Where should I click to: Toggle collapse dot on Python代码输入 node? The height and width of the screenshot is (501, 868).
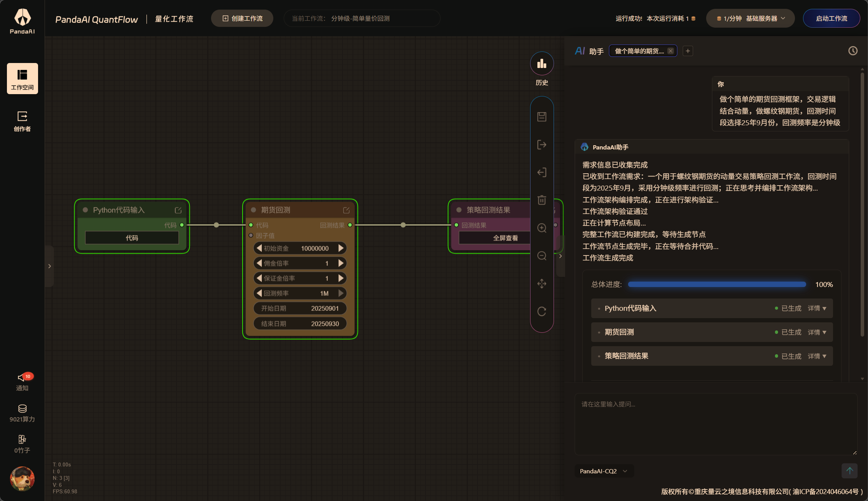(85, 210)
